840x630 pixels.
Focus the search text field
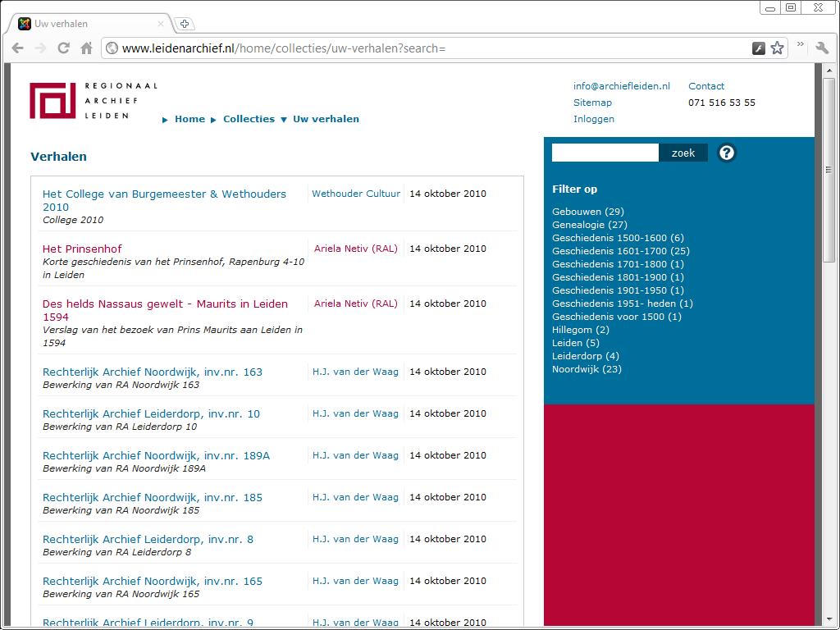605,153
